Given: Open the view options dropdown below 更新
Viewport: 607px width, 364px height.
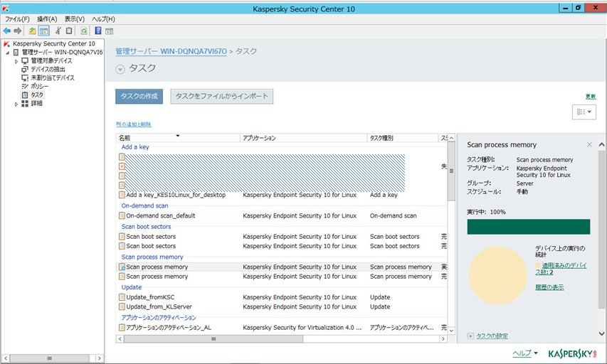Looking at the screenshot, I should pyautogui.click(x=584, y=112).
